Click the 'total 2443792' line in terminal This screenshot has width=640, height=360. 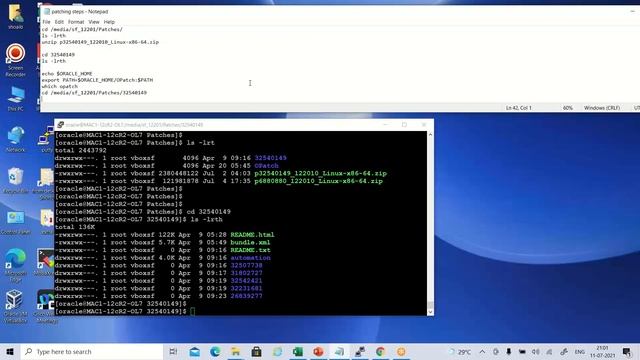point(80,151)
